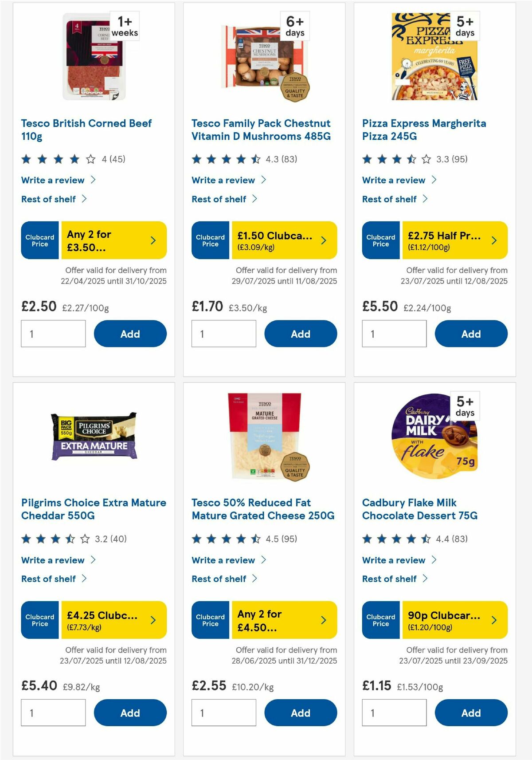Click the Clubcard Price badge on the corned beef
The image size is (532, 760).
click(39, 240)
